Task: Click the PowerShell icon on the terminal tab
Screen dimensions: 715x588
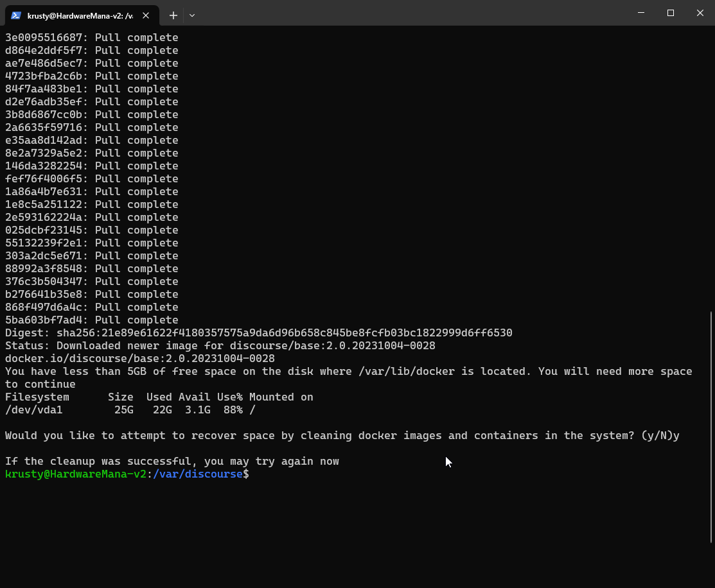Action: (x=16, y=15)
